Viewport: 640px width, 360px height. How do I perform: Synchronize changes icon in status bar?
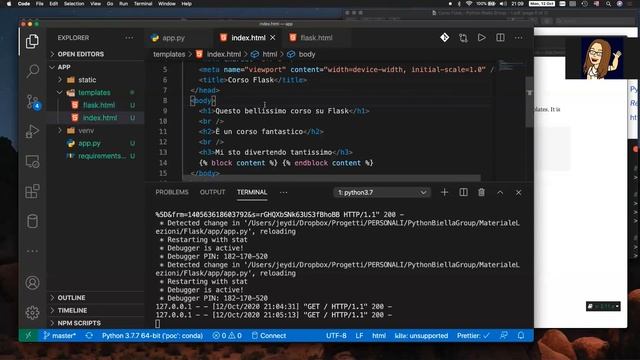coord(89,336)
